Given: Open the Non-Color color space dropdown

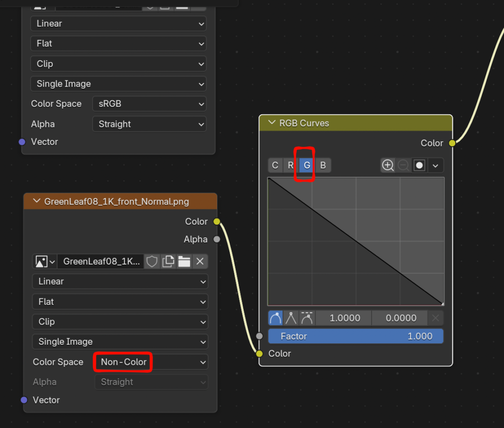Looking at the screenshot, I should [151, 362].
